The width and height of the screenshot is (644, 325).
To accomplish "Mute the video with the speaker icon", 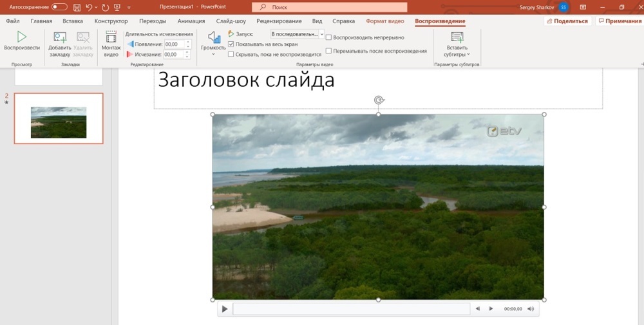I will pyautogui.click(x=531, y=309).
